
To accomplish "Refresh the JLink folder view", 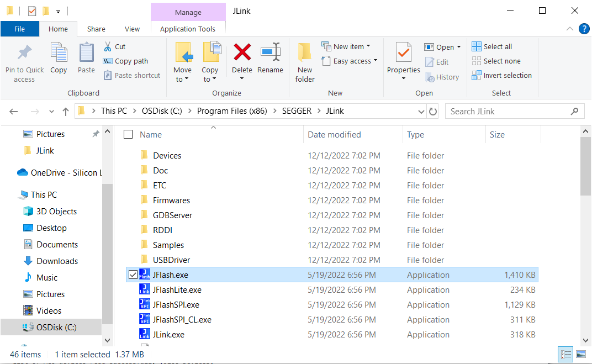I will pos(432,112).
